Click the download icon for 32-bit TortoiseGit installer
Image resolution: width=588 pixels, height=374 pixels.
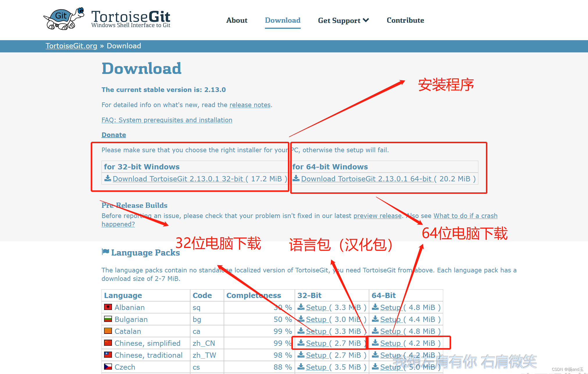tap(107, 178)
